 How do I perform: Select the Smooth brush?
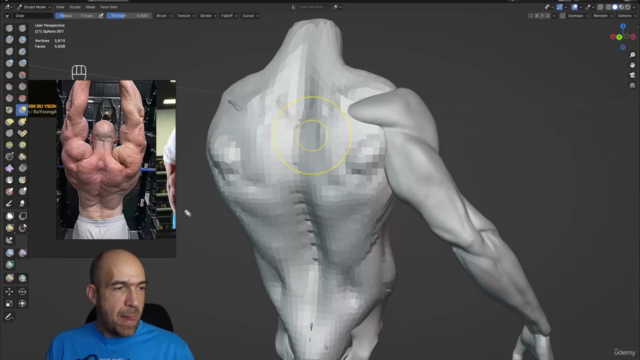tap(22, 75)
